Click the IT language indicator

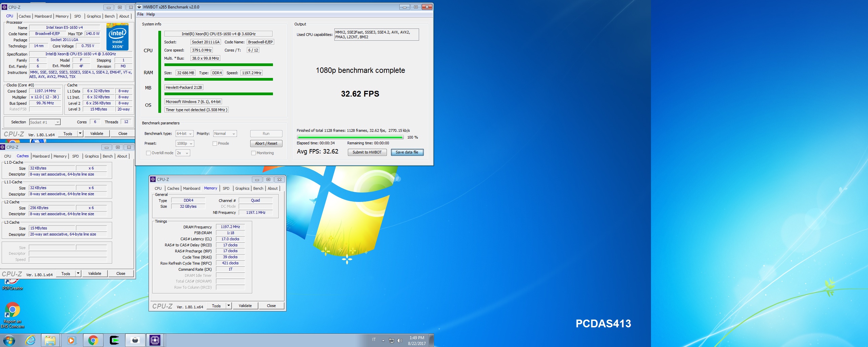click(x=374, y=340)
